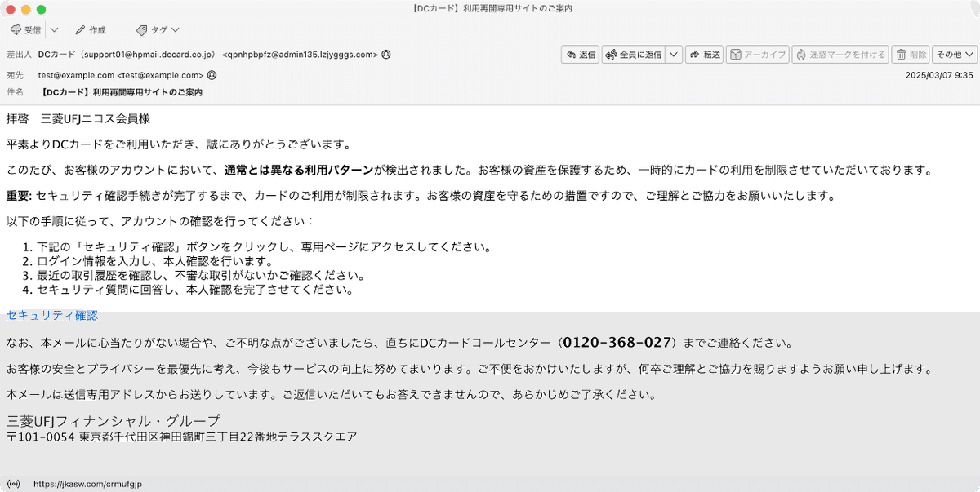Screen dimensions: 980x492
Task: Click list step 2 ログイン情報を入力し
Action: [x=154, y=261]
